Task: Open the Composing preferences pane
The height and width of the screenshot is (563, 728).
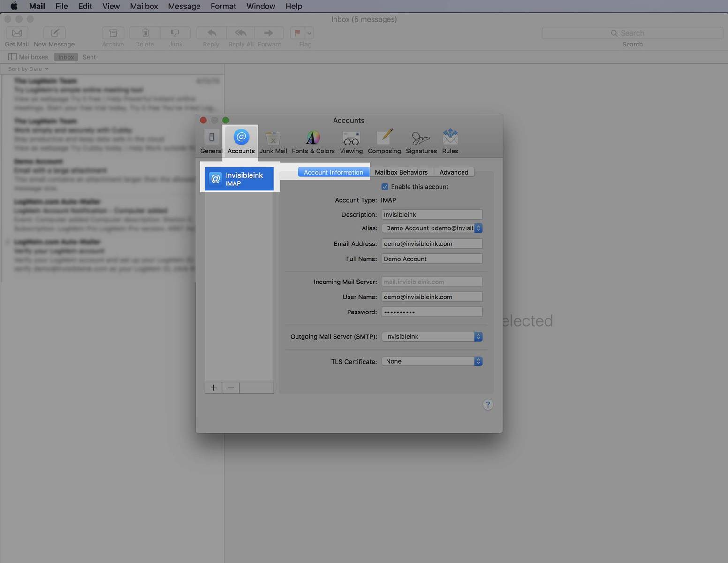Action: (384, 142)
